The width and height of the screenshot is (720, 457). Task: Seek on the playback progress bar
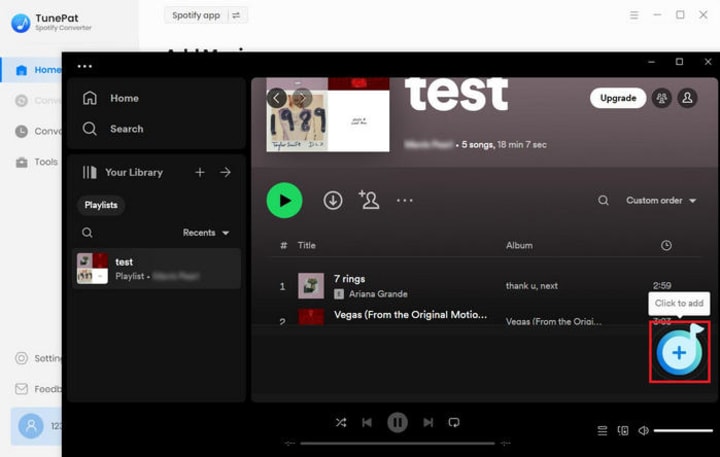pyautogui.click(x=397, y=444)
